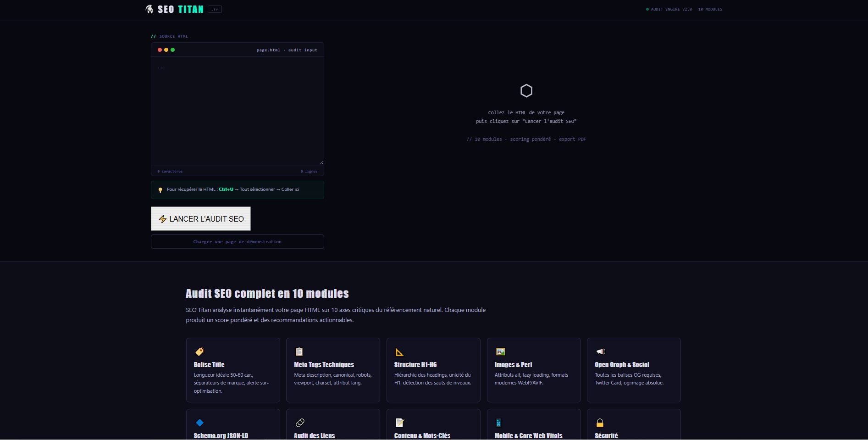Image resolution: width=868 pixels, height=440 pixels.
Task: Click the Contenu & Mots-Clés notepad icon
Action: pos(399,423)
